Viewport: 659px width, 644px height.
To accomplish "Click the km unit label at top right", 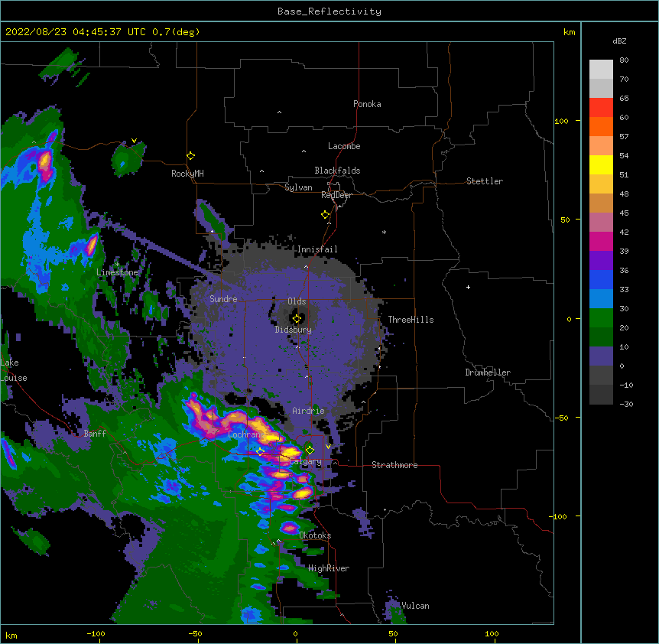I will click(569, 32).
